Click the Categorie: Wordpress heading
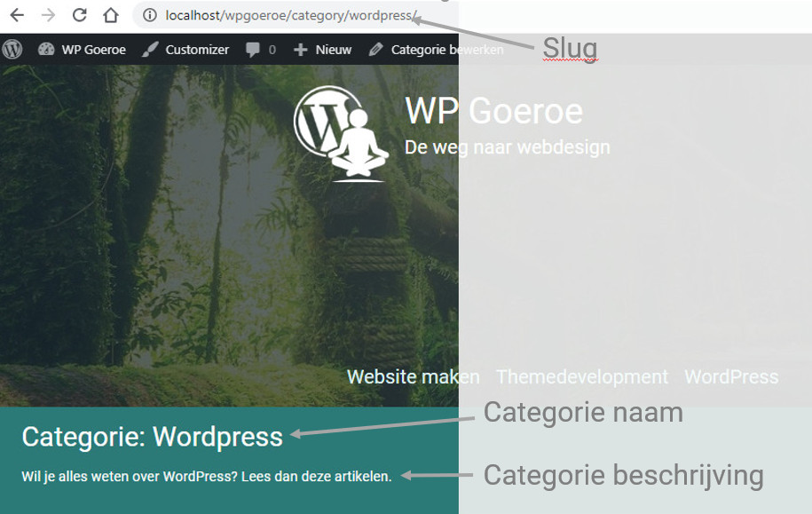812x514 pixels. [x=152, y=436]
